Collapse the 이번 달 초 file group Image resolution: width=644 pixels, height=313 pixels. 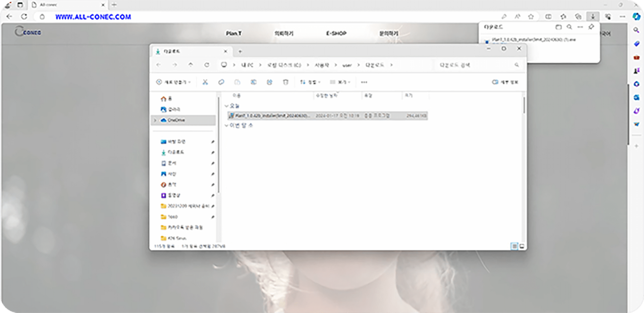coord(226,126)
